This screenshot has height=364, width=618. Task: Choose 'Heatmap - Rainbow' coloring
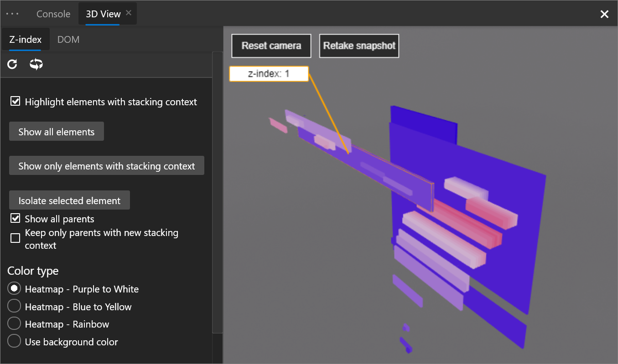point(14,323)
